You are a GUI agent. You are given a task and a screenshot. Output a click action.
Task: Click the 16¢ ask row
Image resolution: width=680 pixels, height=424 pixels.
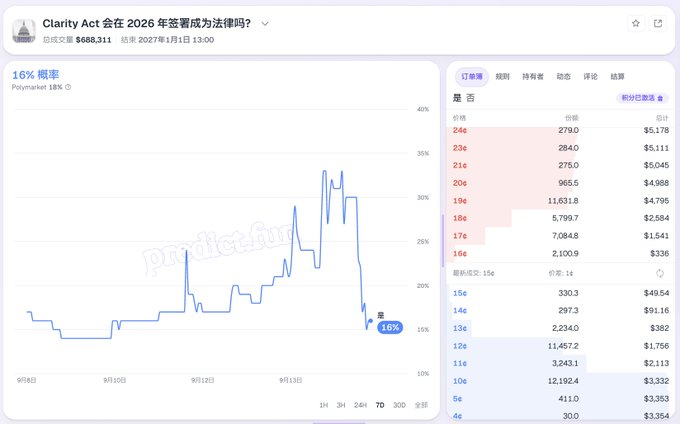(x=560, y=253)
